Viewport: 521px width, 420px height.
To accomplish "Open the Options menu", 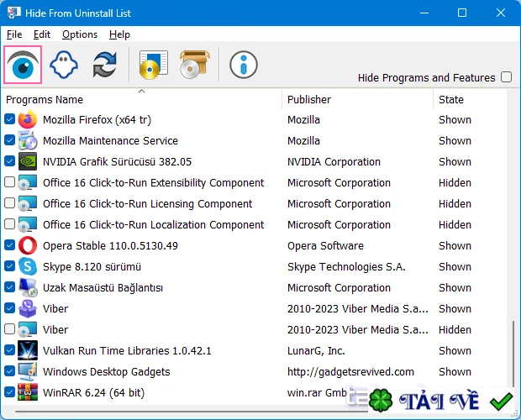I will (80, 34).
